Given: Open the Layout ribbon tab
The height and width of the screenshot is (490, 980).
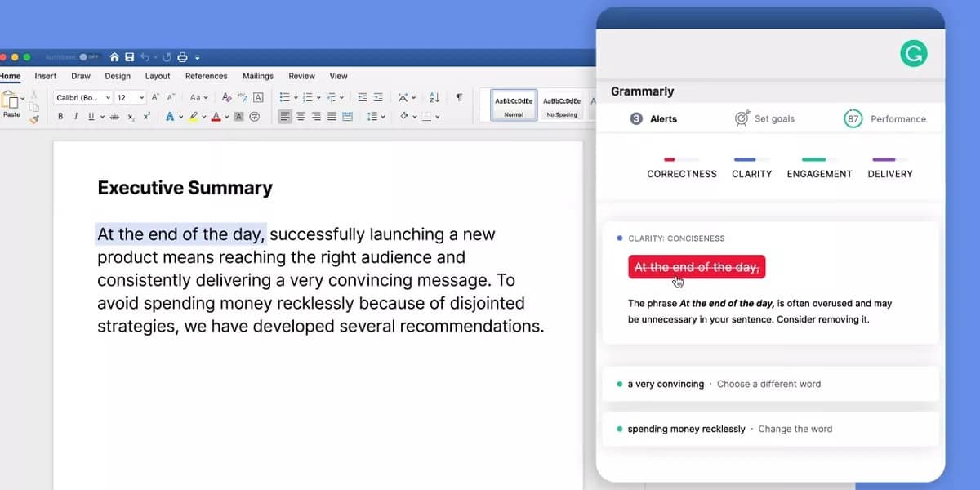Looking at the screenshot, I should point(158,76).
